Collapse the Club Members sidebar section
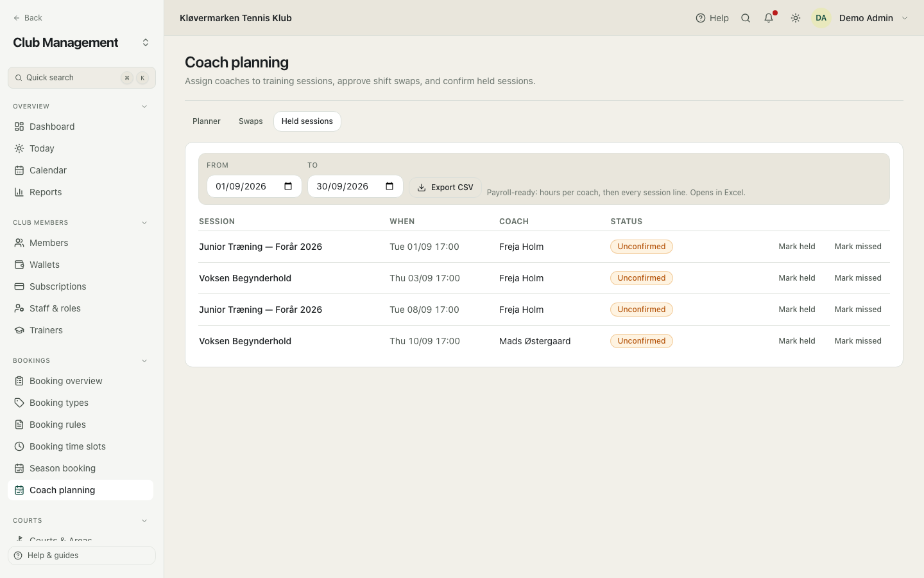This screenshot has height=578, width=924. (x=144, y=223)
